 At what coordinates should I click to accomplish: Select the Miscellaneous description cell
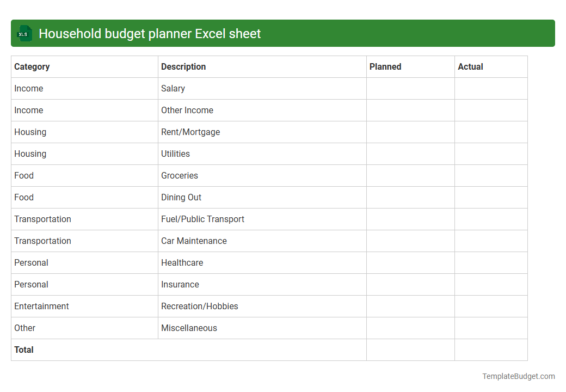click(188, 328)
